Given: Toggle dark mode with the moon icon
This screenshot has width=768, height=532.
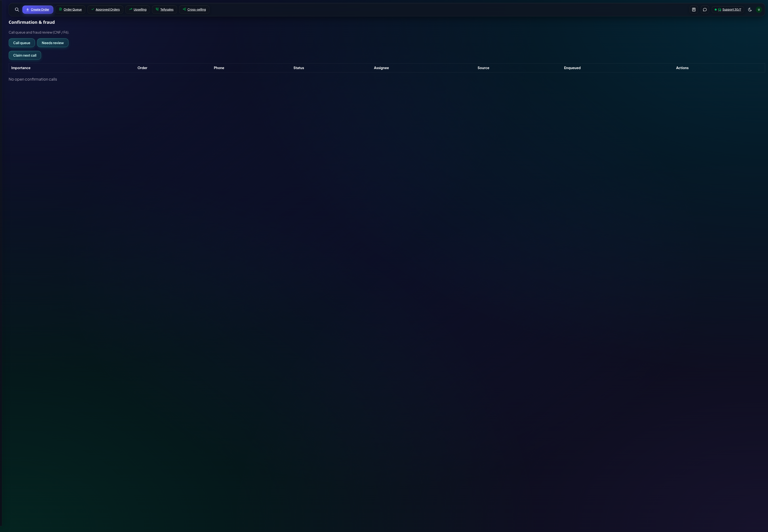Looking at the screenshot, I should point(750,10).
